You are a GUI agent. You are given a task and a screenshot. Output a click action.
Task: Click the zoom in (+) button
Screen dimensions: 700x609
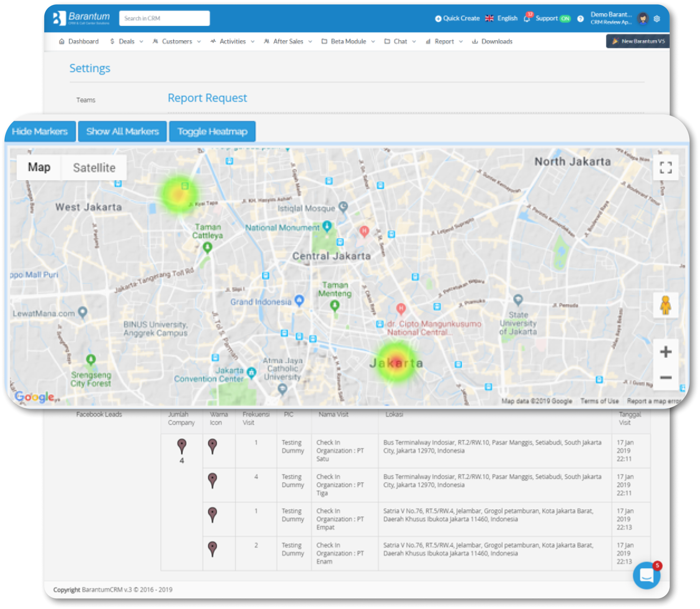(x=666, y=351)
